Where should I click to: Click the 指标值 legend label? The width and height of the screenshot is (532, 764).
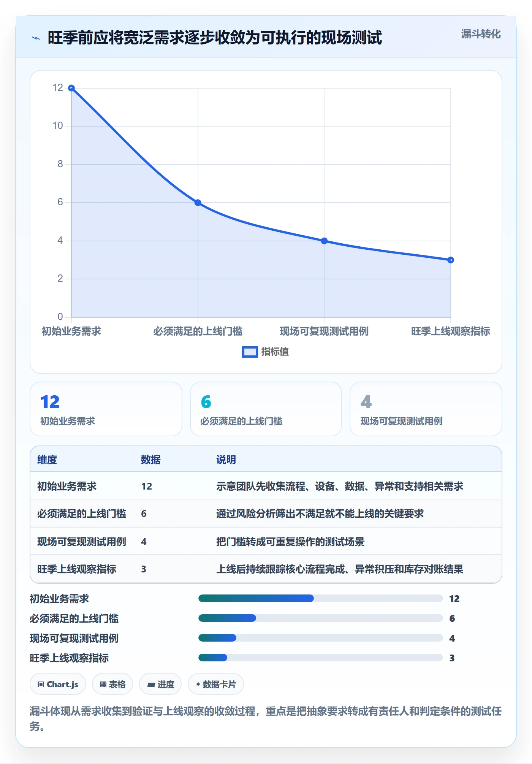pyautogui.click(x=275, y=352)
